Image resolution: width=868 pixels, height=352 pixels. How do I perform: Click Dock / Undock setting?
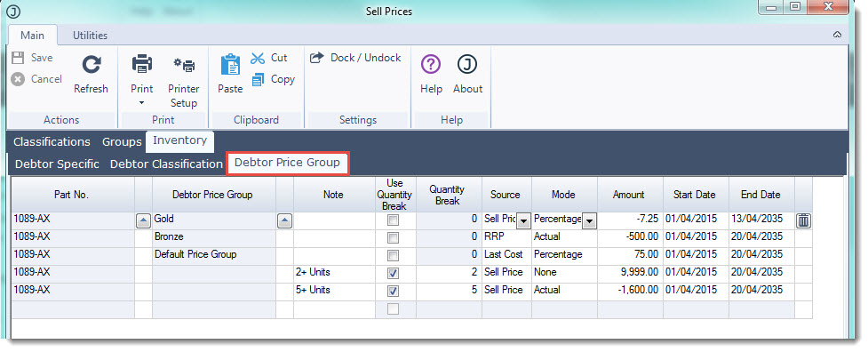(354, 58)
